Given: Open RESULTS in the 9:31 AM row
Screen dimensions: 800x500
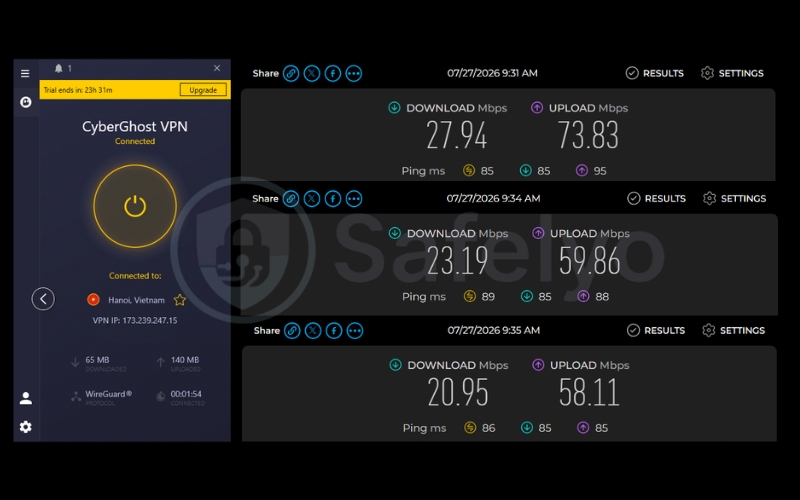Looking at the screenshot, I should coord(655,73).
